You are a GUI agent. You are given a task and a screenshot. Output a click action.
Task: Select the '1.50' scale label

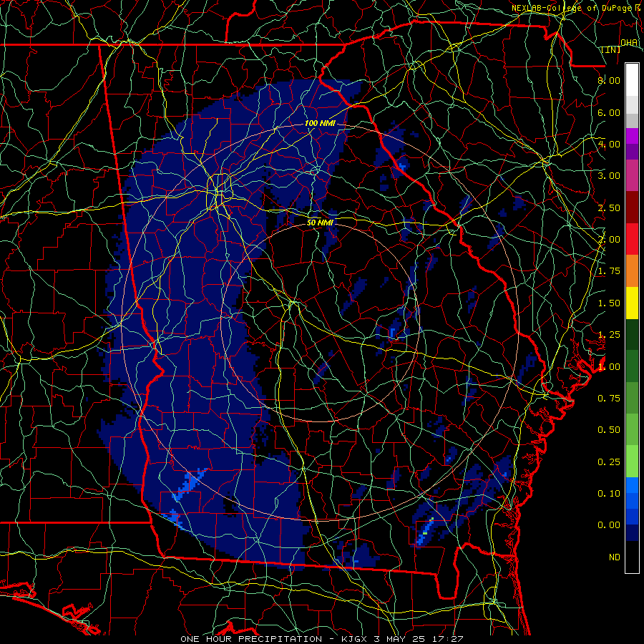click(609, 303)
